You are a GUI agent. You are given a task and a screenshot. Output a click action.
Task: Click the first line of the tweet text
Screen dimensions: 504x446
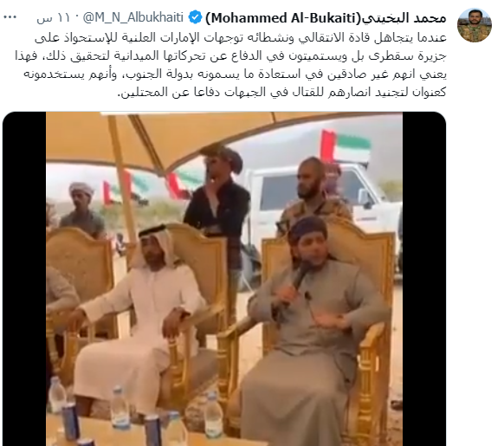click(x=241, y=38)
